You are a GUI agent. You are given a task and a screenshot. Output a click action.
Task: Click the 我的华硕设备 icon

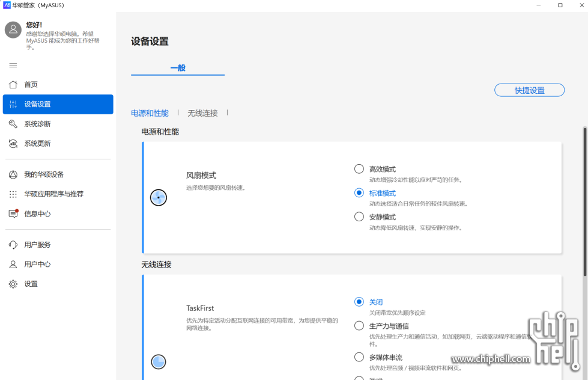pos(13,174)
